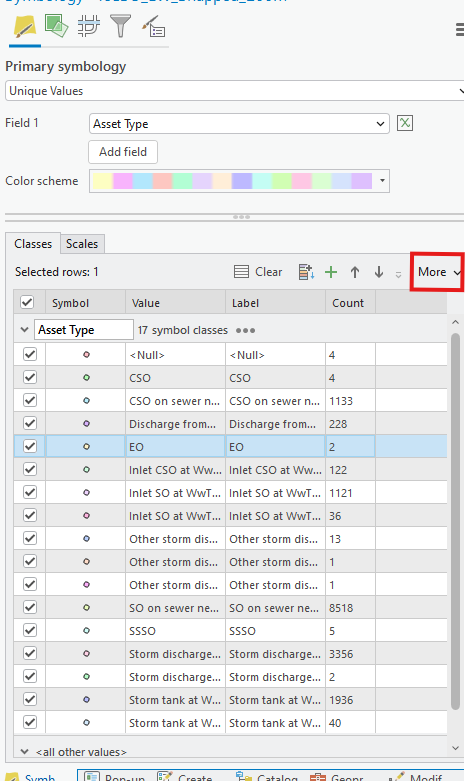
Task: Open the Asset Type field dropdown
Action: 239,124
